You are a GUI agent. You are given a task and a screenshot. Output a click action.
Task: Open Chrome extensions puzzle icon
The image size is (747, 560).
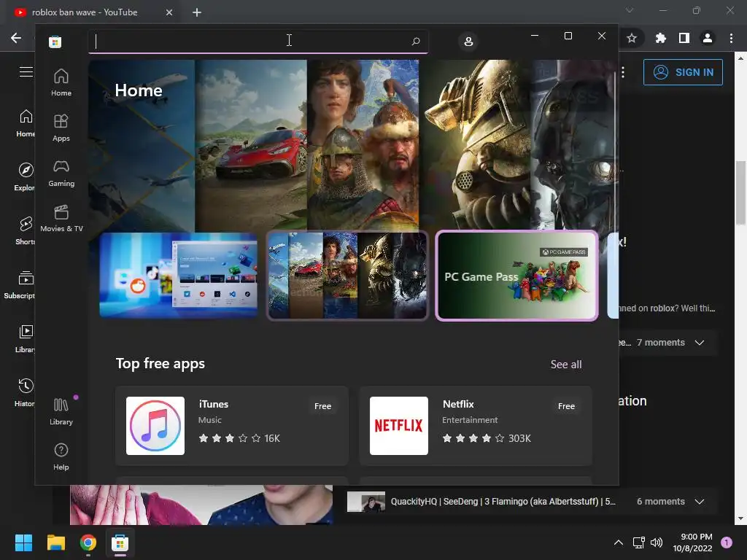(660, 38)
